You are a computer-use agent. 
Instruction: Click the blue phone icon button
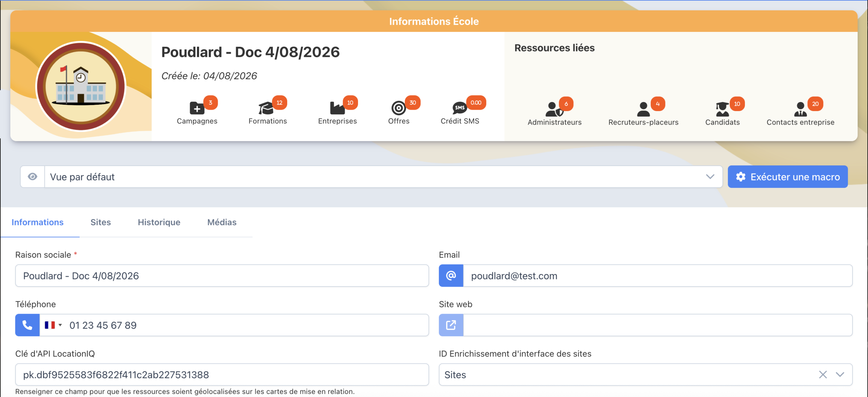point(27,325)
